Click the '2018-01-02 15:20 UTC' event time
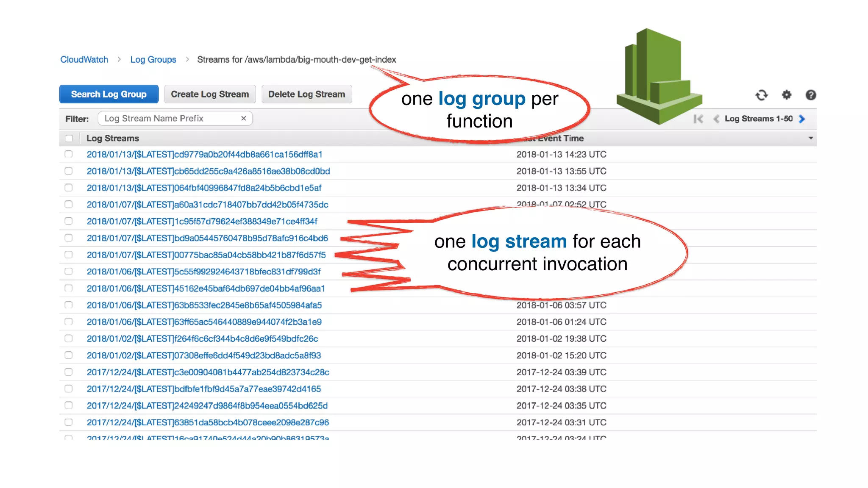The image size is (868, 488). click(562, 355)
